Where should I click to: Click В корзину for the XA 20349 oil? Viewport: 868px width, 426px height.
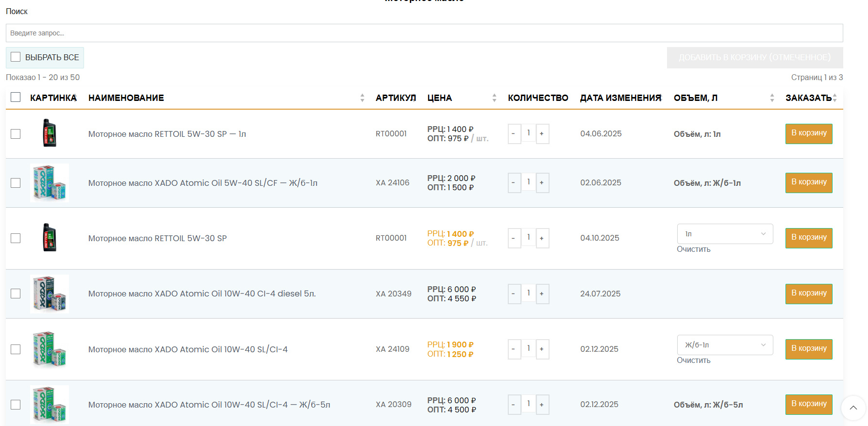[809, 294]
